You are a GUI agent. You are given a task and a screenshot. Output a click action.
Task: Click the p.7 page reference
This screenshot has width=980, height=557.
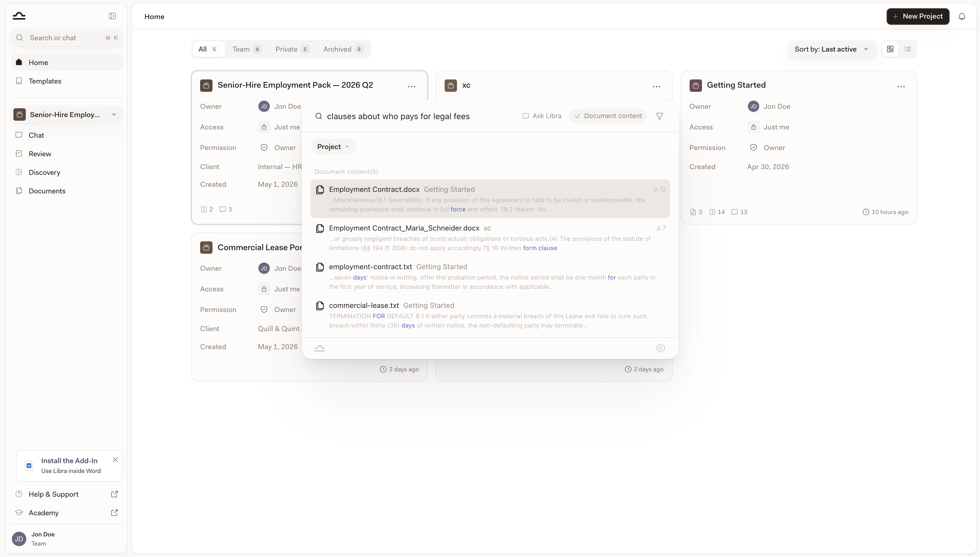(661, 228)
